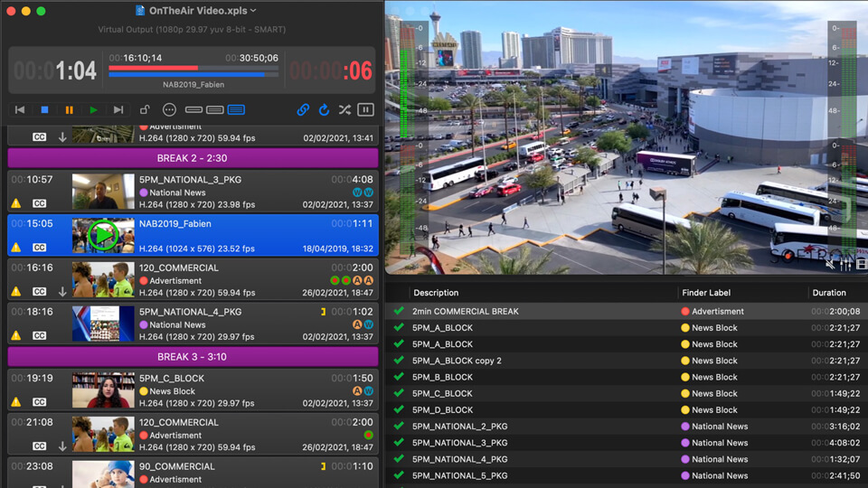Open the more options ellipsis menu
Image resolution: width=868 pixels, height=488 pixels.
pos(169,109)
